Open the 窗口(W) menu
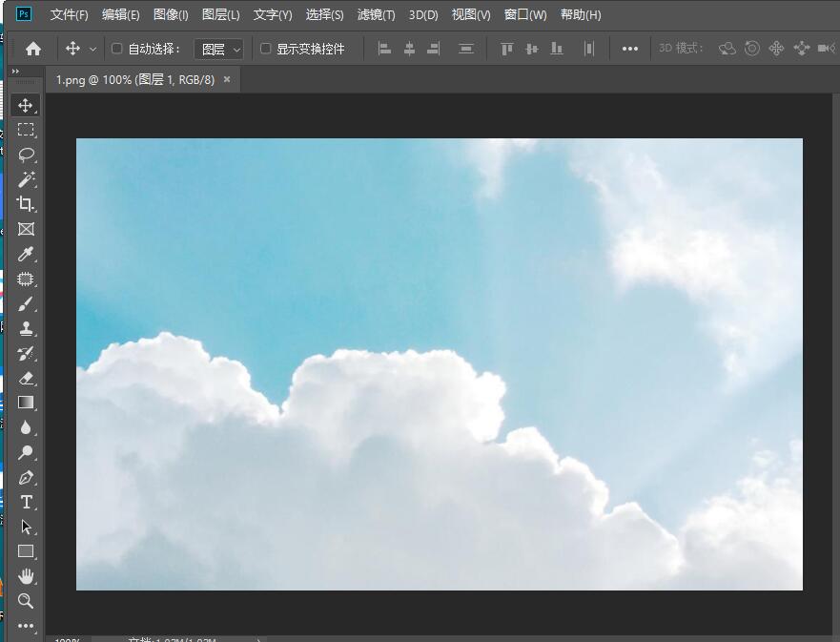This screenshot has height=642, width=840. click(525, 15)
